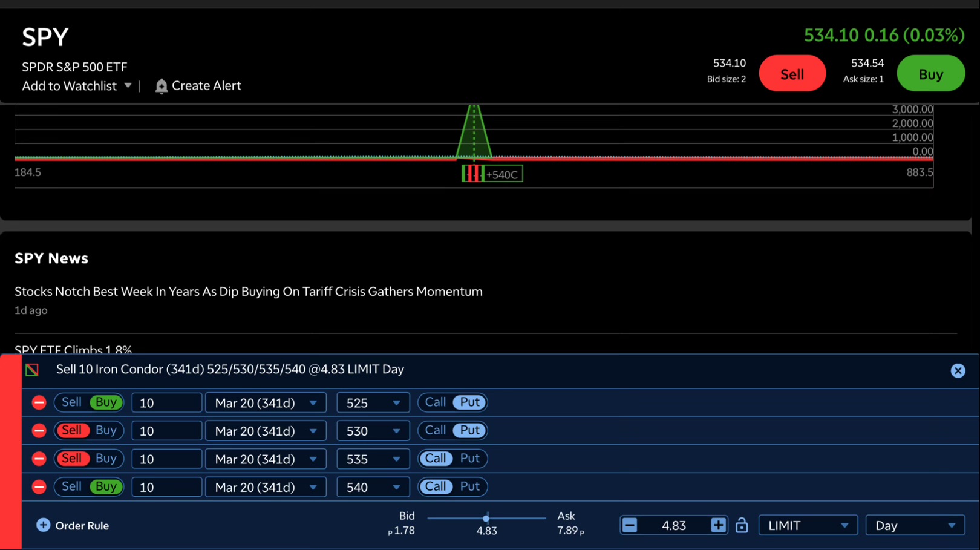The height and width of the screenshot is (550, 980).
Task: Click the strategy icon beside Sell 10 Iron Condor
Action: pos(32,370)
